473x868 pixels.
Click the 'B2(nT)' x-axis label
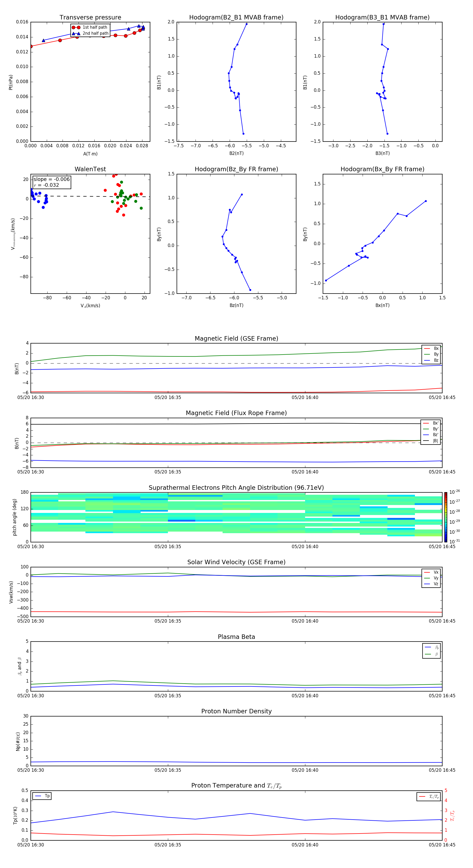[236, 153]
